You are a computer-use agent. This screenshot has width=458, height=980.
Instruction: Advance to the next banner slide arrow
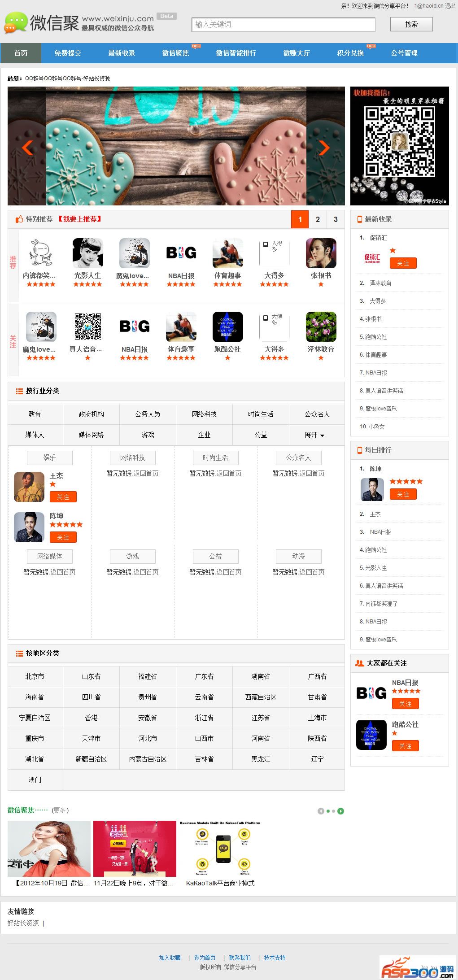324,148
